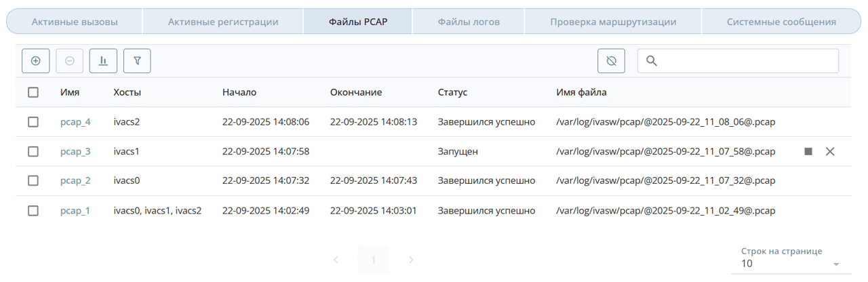Open the pcap_4 link
The image size is (868, 282).
[75, 122]
